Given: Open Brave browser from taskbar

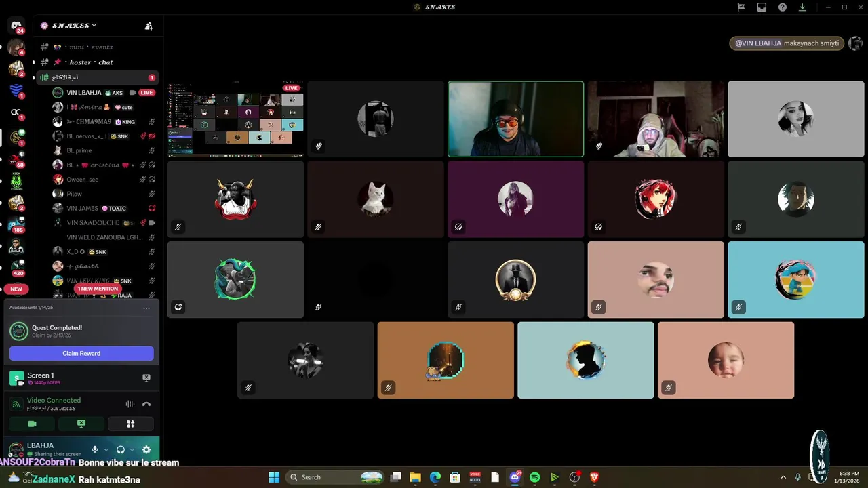Looking at the screenshot, I should click(x=595, y=477).
